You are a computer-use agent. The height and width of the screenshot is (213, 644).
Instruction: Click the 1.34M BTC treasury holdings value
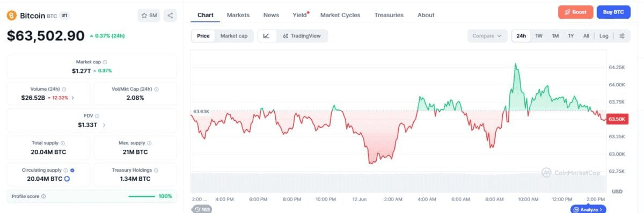pos(135,179)
